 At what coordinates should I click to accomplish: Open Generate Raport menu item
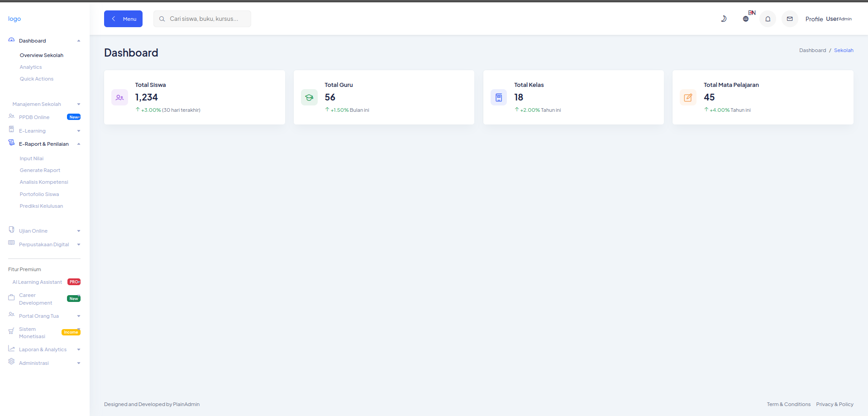tap(40, 170)
